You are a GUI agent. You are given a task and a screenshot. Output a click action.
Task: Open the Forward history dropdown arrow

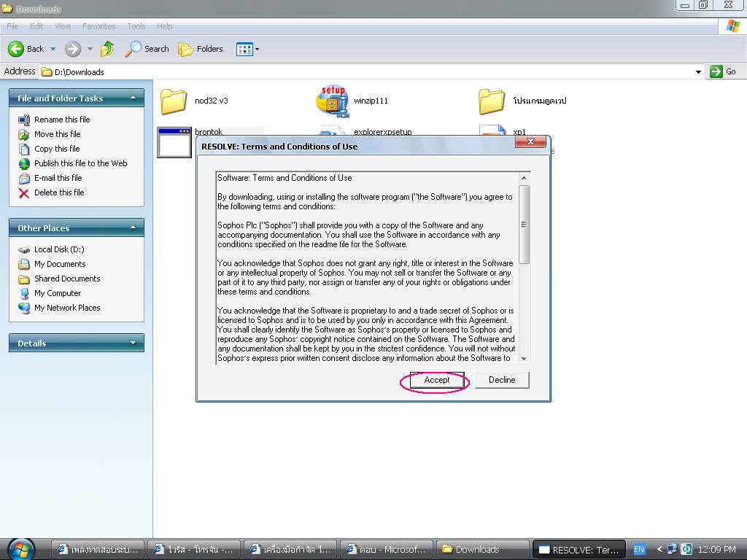pyautogui.click(x=90, y=49)
